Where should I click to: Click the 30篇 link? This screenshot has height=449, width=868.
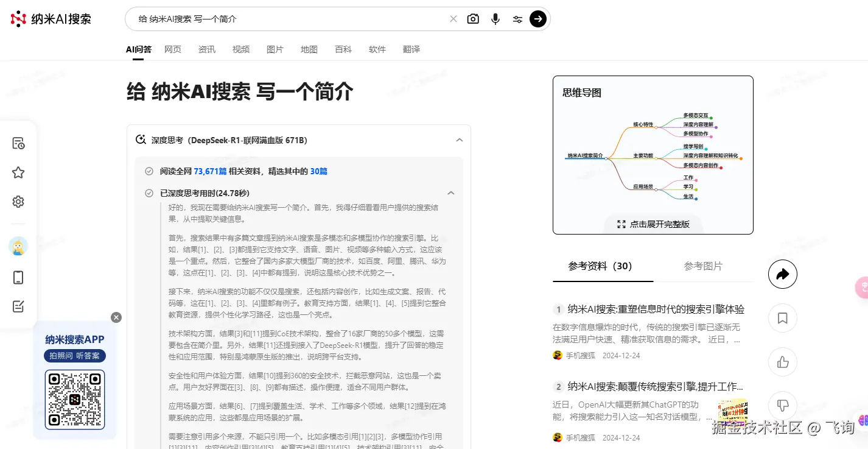click(319, 171)
